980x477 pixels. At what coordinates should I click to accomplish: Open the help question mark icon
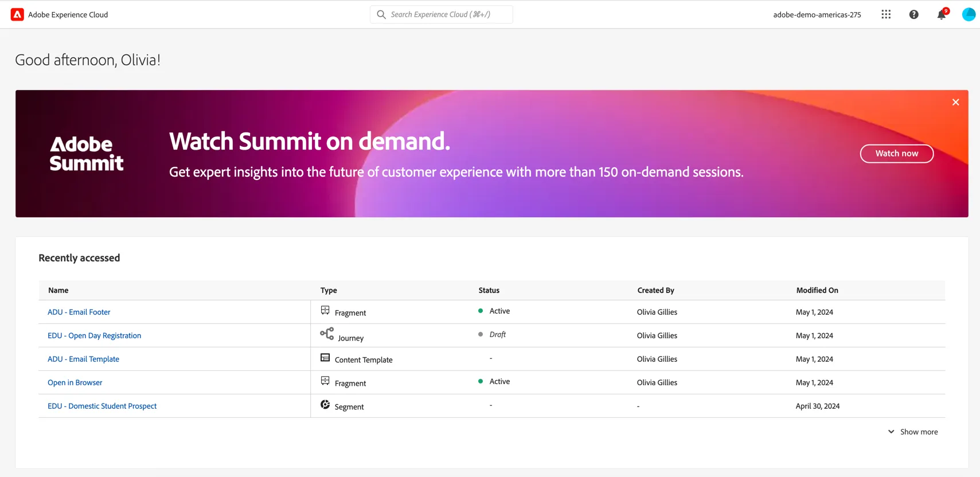914,14
